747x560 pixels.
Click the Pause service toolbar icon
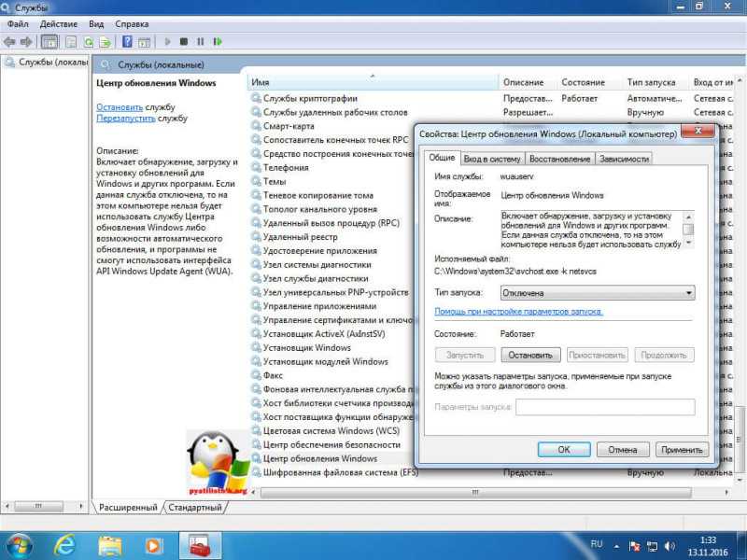click(200, 42)
